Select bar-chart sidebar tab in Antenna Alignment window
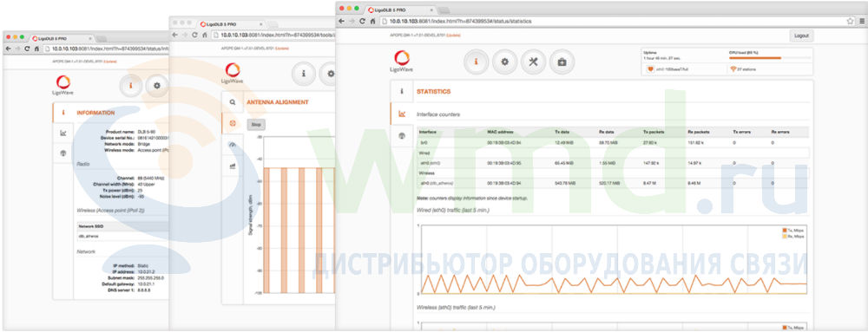This screenshot has width=868, height=332. coord(233,166)
